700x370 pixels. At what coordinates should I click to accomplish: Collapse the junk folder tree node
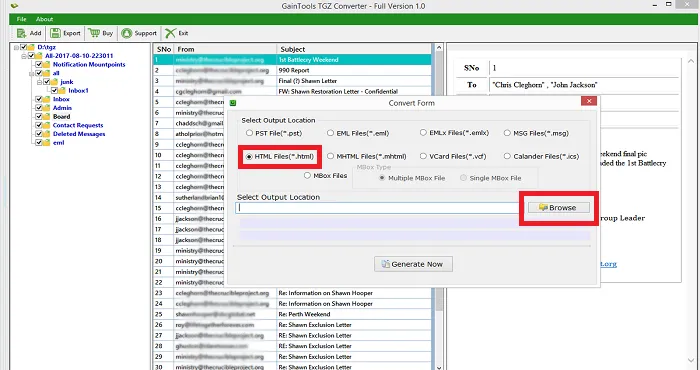[x=39, y=82]
